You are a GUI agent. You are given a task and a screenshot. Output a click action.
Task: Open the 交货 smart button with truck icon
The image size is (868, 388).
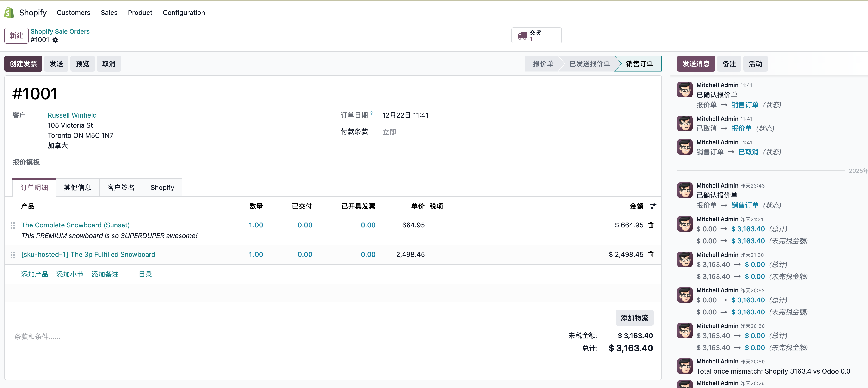[x=536, y=35]
